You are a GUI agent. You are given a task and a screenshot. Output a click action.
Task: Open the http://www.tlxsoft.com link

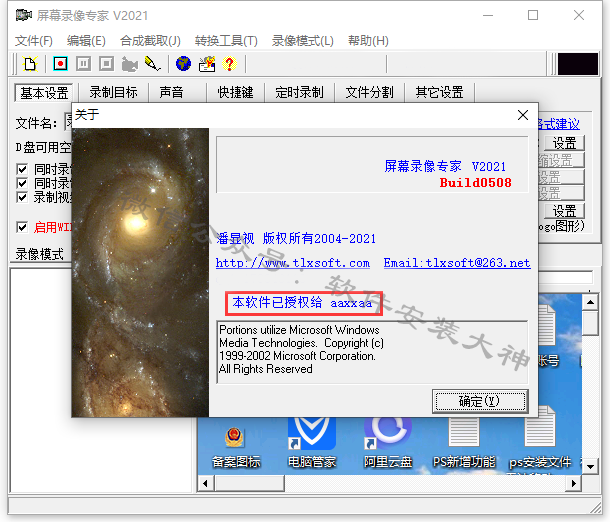click(293, 263)
